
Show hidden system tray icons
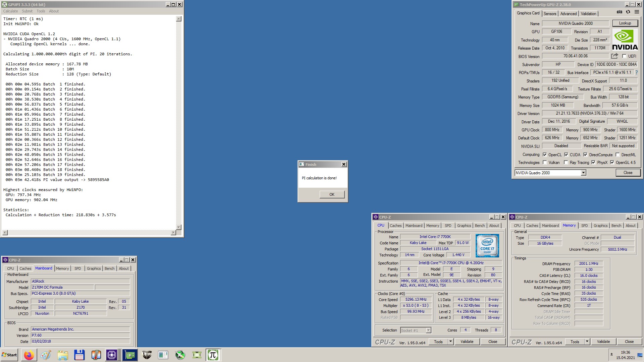(x=611, y=355)
